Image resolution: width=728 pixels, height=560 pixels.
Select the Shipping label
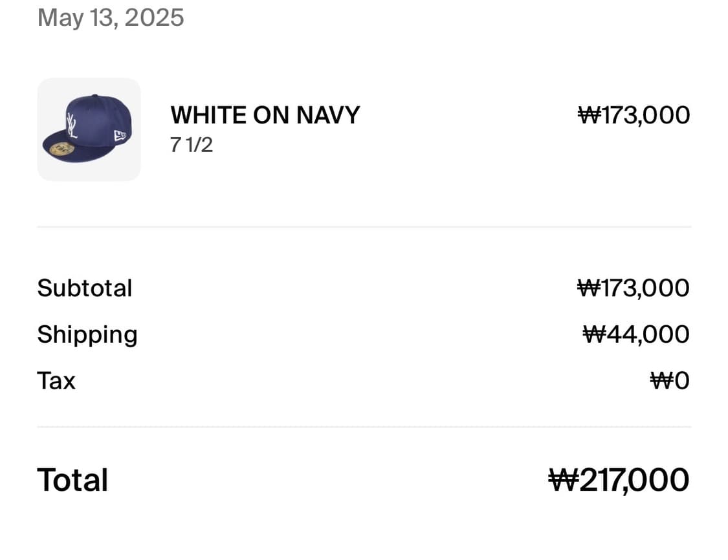tap(87, 335)
